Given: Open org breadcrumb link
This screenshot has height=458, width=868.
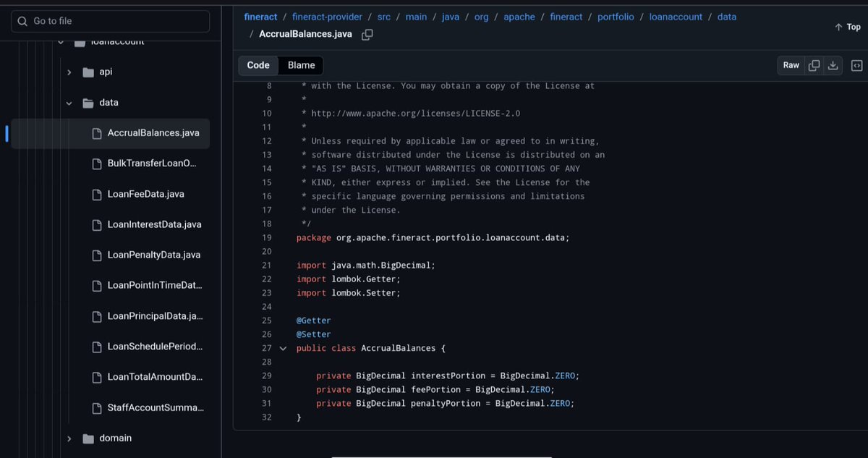Looking at the screenshot, I should pos(481,17).
